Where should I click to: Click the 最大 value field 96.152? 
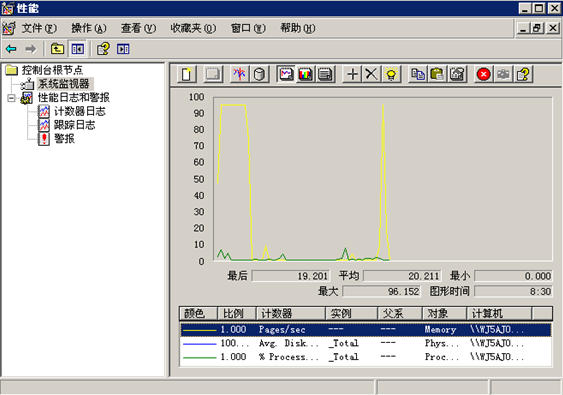tap(381, 291)
